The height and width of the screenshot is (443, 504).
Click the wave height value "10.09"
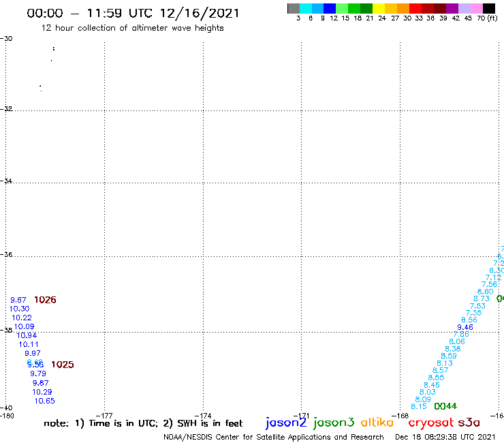click(24, 326)
